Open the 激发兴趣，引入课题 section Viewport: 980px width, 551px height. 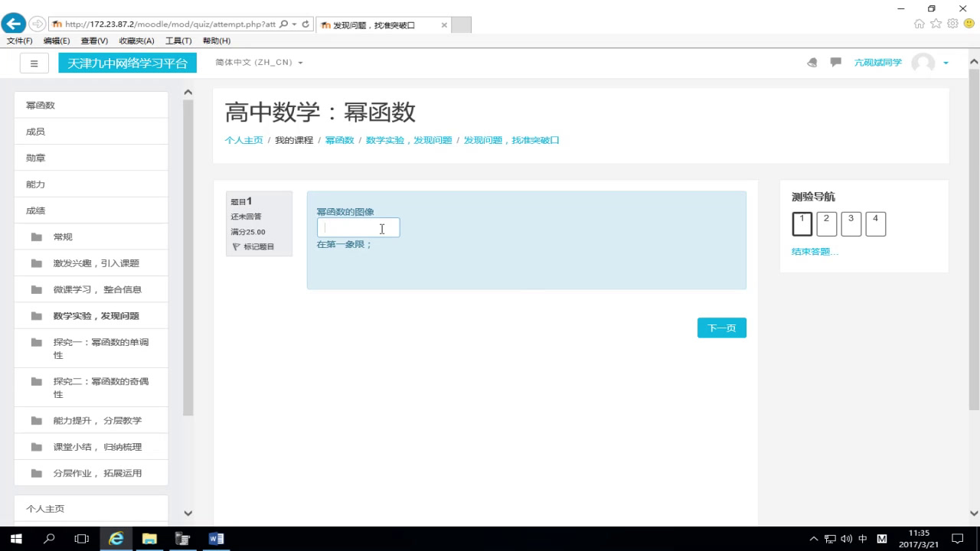[91, 263]
